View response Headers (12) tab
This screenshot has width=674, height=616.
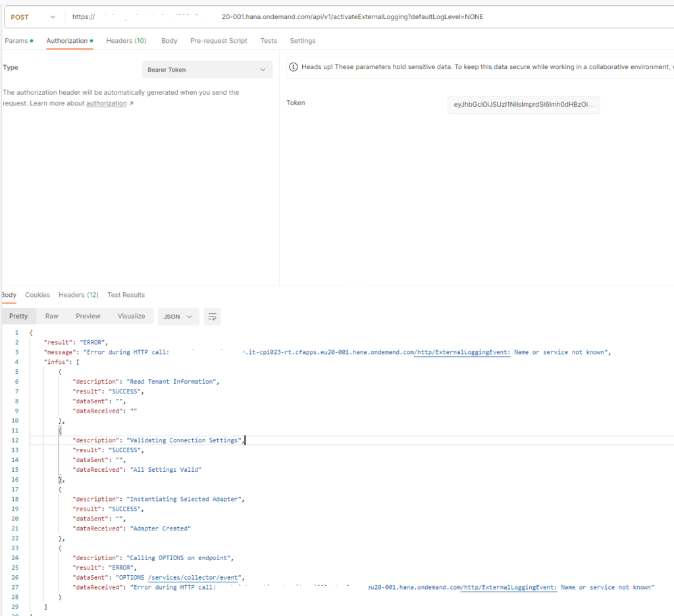point(78,295)
